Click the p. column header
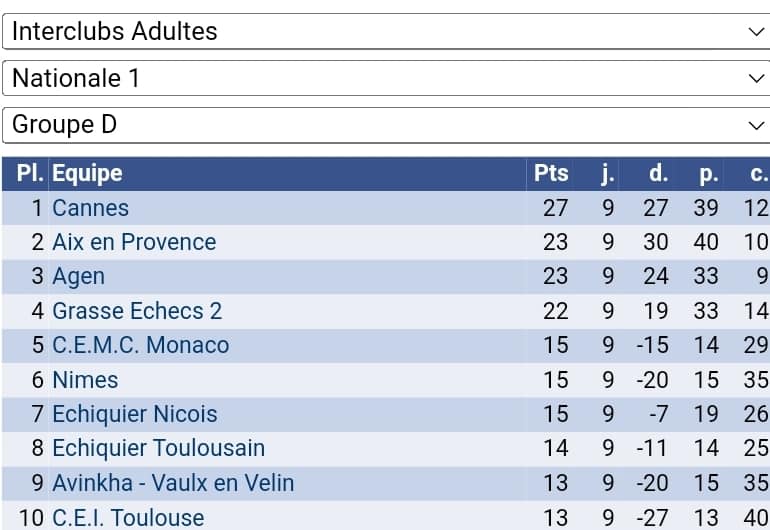The width and height of the screenshot is (770, 530). (708, 173)
